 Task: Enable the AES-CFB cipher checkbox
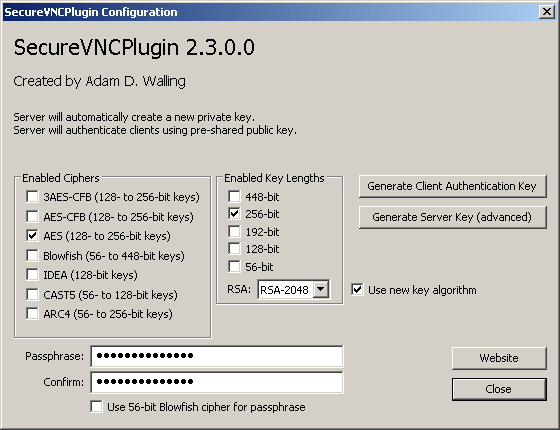32,216
